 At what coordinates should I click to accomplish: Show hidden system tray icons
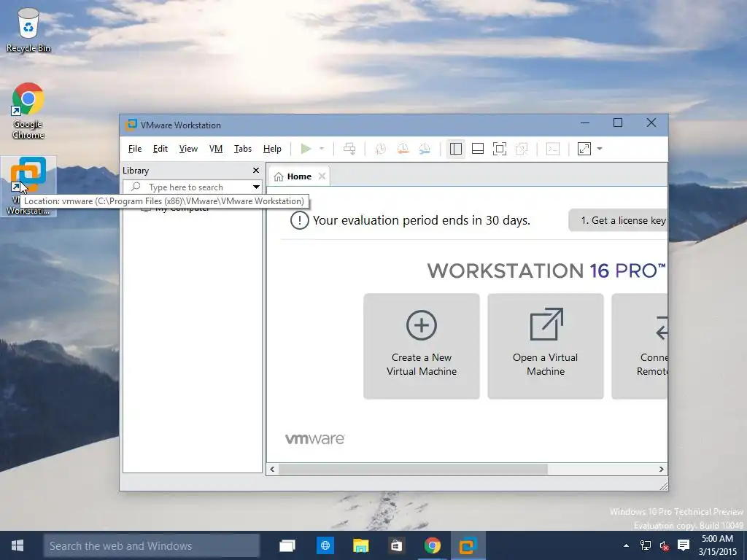point(626,545)
